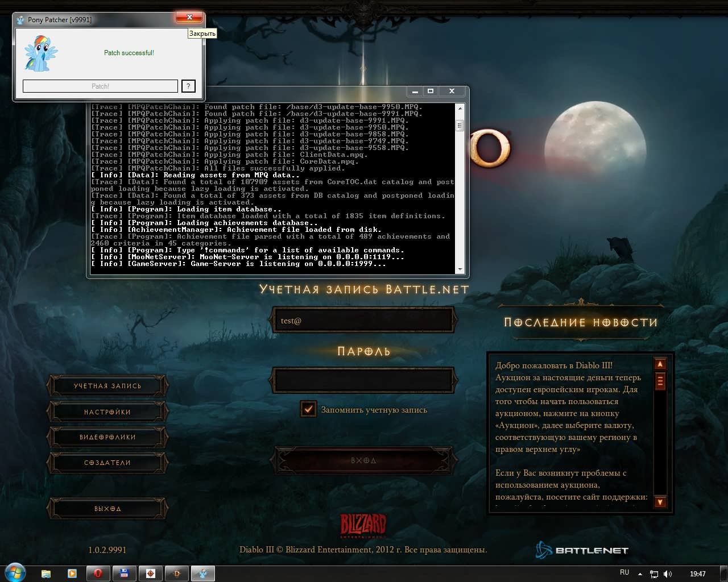Click the Blizzard Entertainment logo
The height and width of the screenshot is (582, 728).
pos(363,526)
